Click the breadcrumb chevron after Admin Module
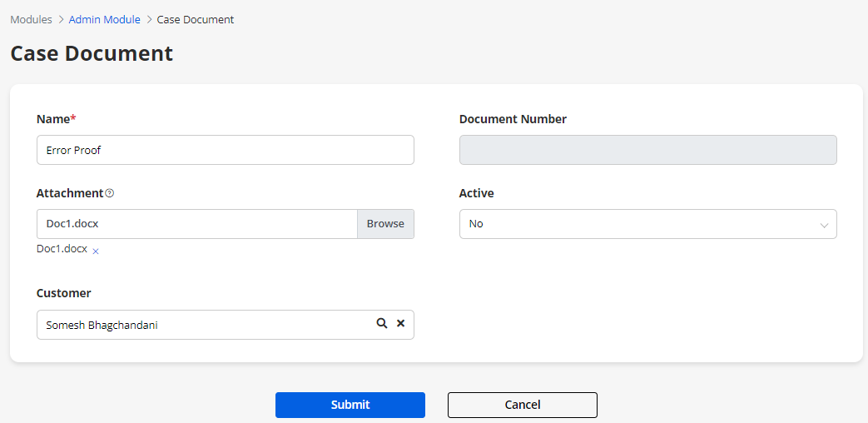 [149, 19]
